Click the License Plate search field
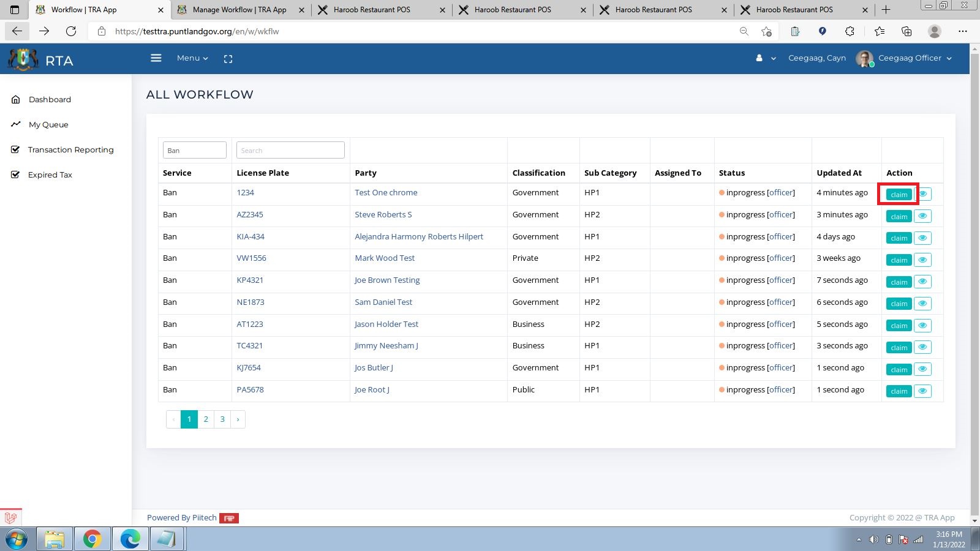Image resolution: width=980 pixels, height=551 pixels. pos(290,150)
